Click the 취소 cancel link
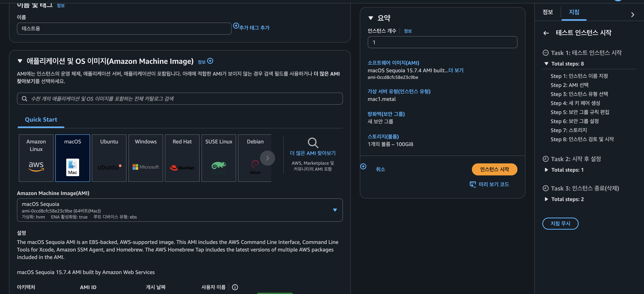This screenshot has height=294, width=644. tap(380, 169)
